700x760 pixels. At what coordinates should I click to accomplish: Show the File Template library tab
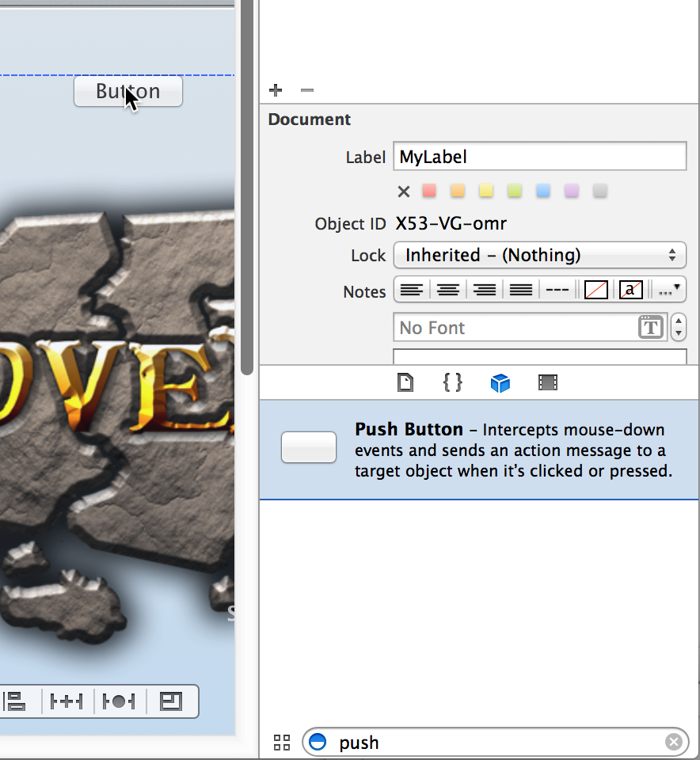[x=405, y=382]
